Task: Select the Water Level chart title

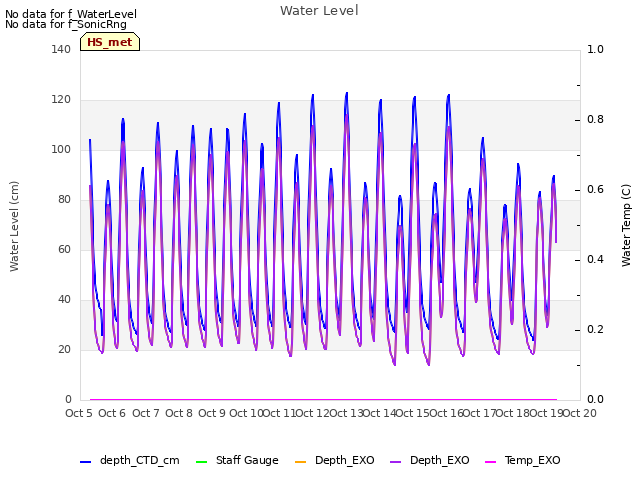Action: [x=319, y=11]
